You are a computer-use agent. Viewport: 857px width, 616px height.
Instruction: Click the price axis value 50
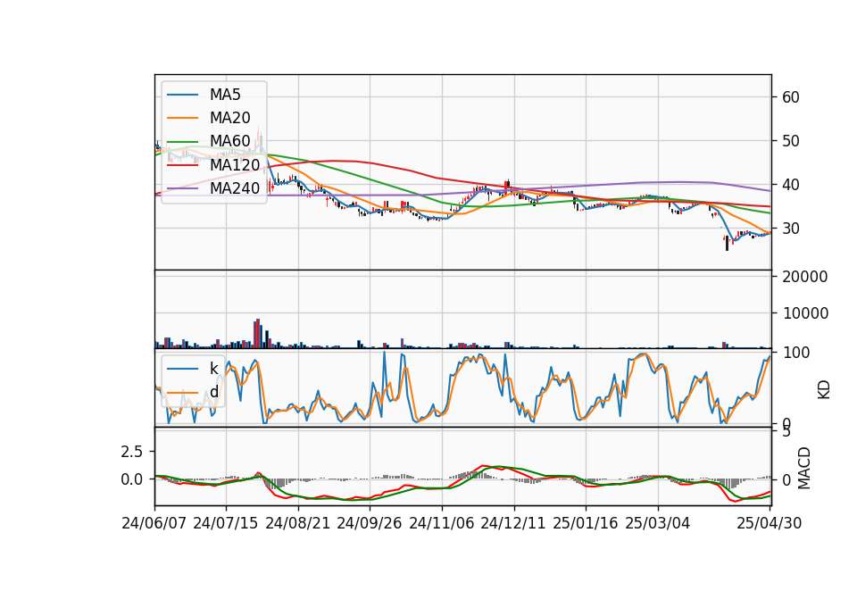(791, 141)
